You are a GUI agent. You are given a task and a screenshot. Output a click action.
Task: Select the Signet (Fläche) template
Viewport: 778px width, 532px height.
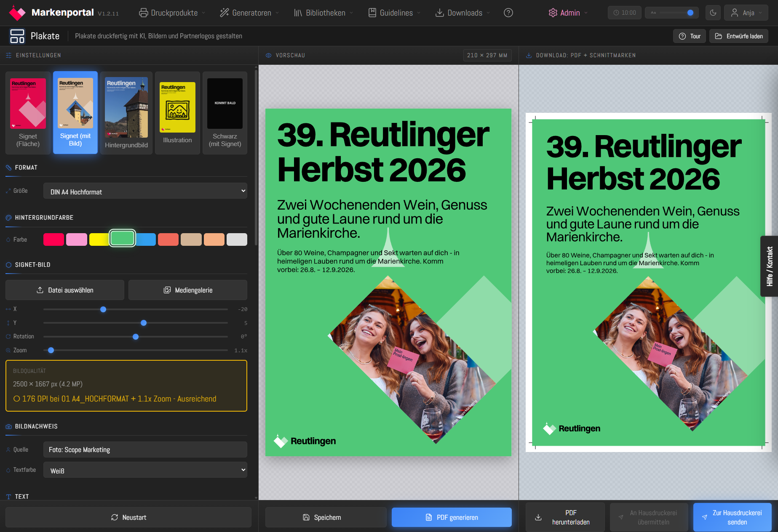28,113
